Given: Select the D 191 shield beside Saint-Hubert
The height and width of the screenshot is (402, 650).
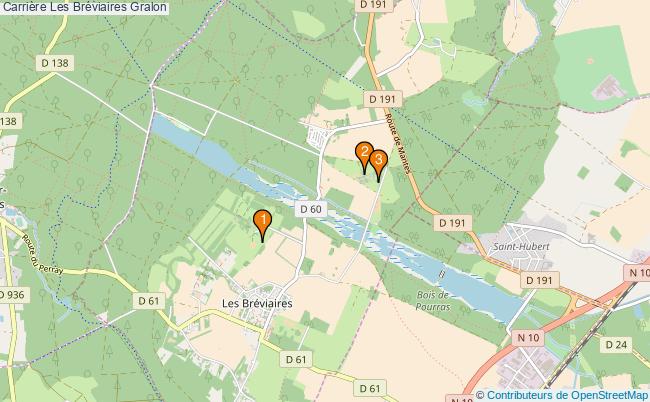Looking at the screenshot, I should (539, 281).
